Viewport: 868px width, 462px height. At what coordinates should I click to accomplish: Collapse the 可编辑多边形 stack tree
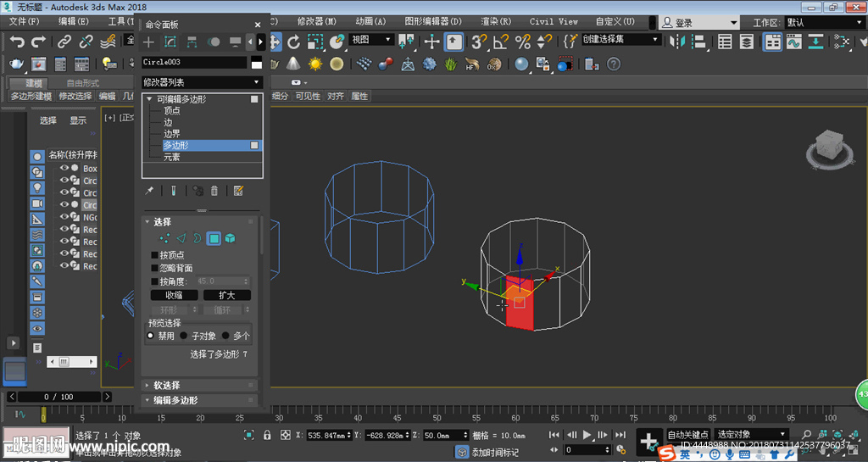149,99
